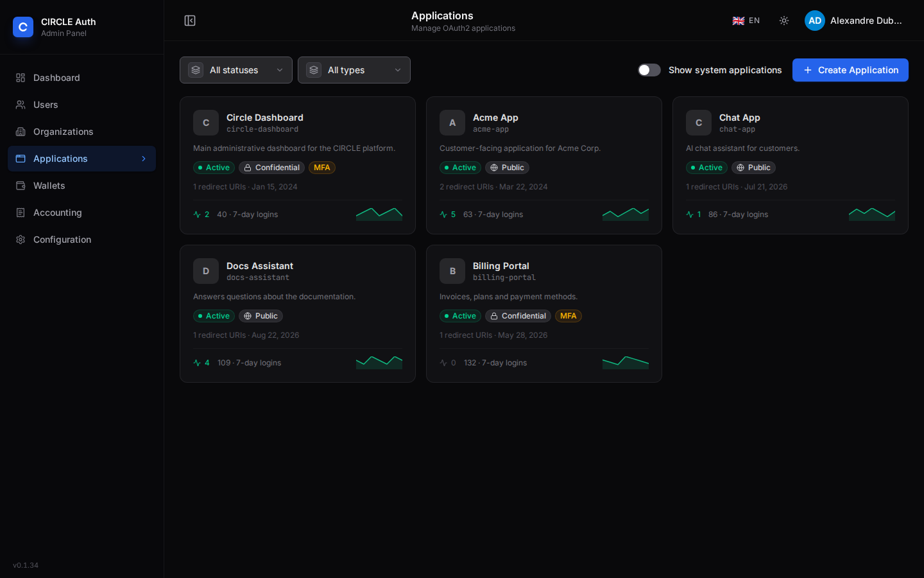This screenshot has height=578, width=924.
Task: Click the lock icon in Circle Dashboard Confidential badge
Action: pos(248,168)
